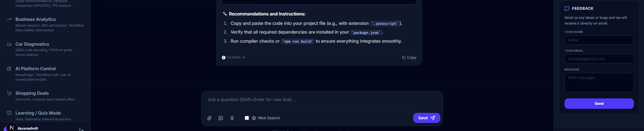Image resolution: width=644 pixels, height=131 pixels.
Task: Open the Learning / Quiz Mode category
Action: click(45, 116)
